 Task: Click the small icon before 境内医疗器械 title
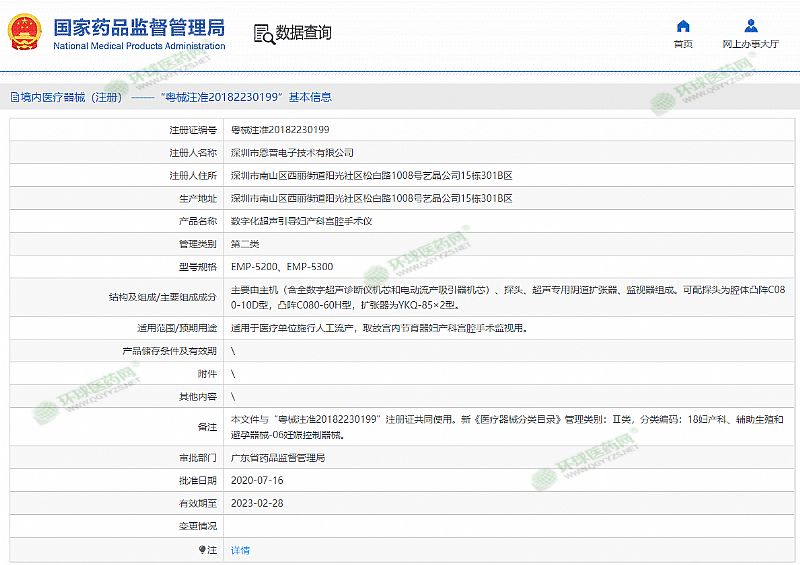point(14,98)
